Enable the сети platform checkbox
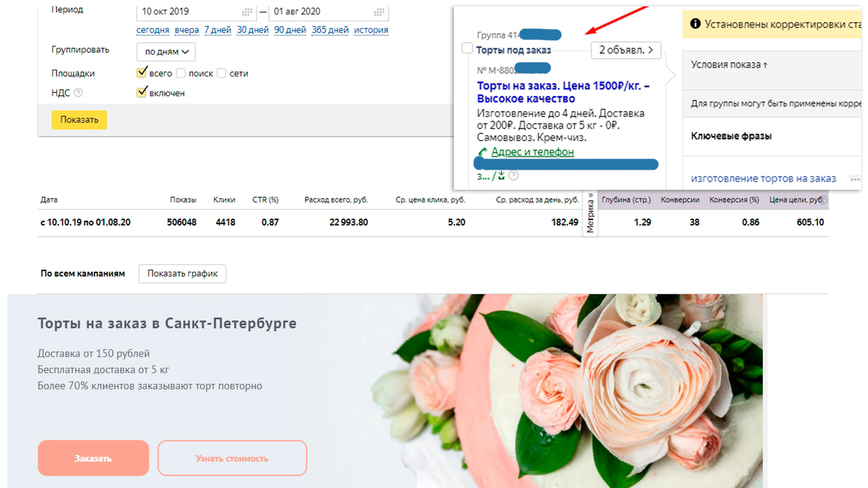Image resolution: width=868 pixels, height=488 pixels. (x=222, y=73)
